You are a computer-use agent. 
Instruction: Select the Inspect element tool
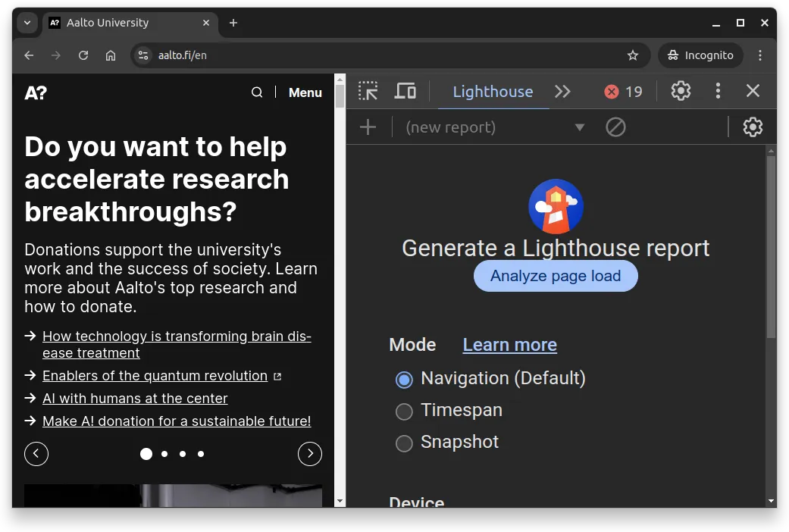point(368,91)
